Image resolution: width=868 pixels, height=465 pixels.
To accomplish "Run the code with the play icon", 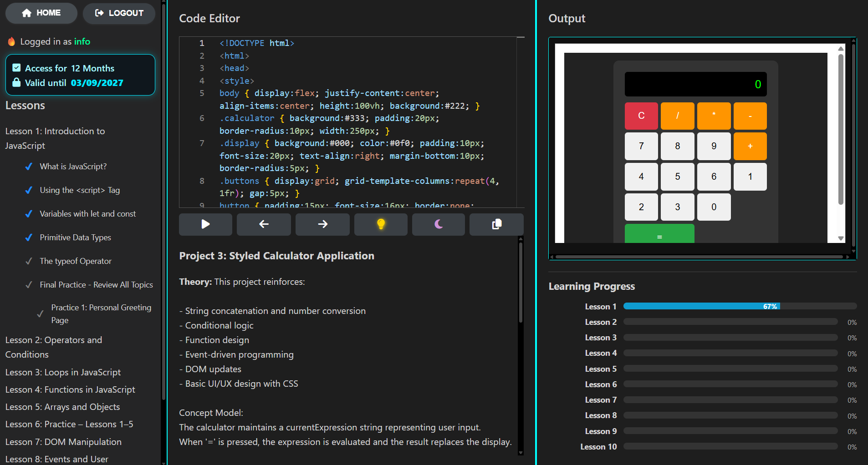I will click(205, 224).
